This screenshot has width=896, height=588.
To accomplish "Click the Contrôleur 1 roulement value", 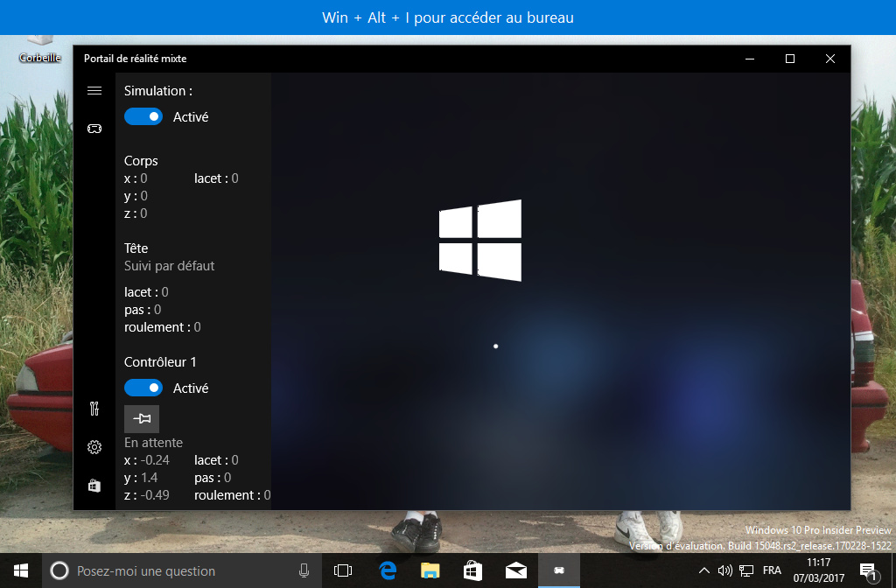I will pos(267,495).
